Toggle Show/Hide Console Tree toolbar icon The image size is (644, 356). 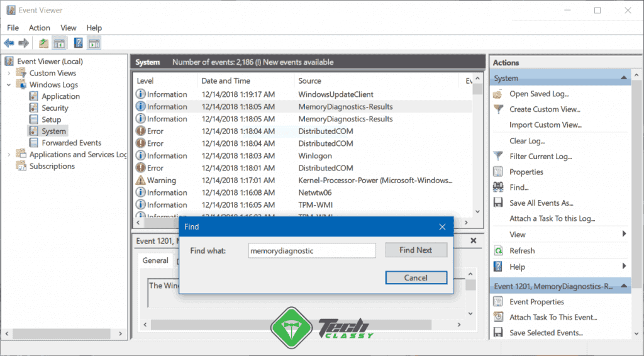click(59, 43)
